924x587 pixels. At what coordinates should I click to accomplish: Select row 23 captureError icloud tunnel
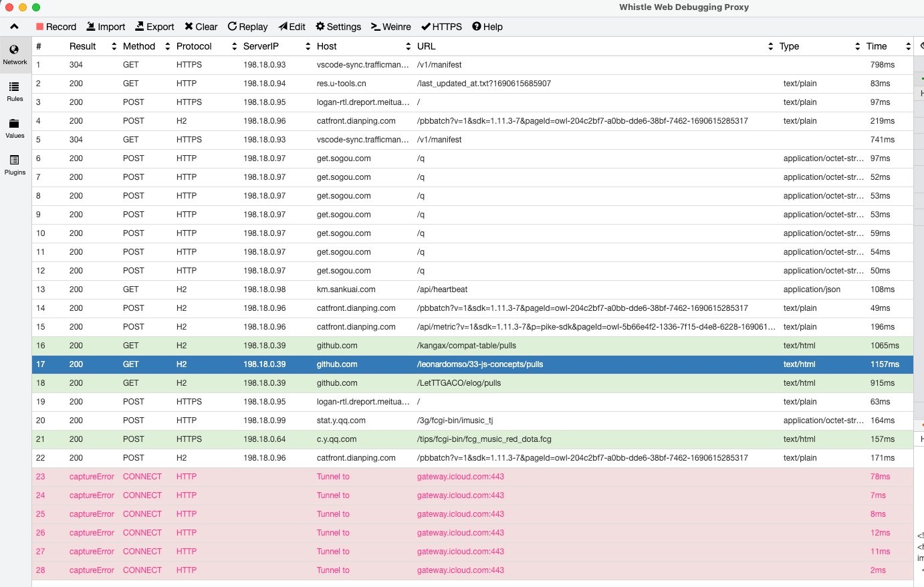point(473,477)
